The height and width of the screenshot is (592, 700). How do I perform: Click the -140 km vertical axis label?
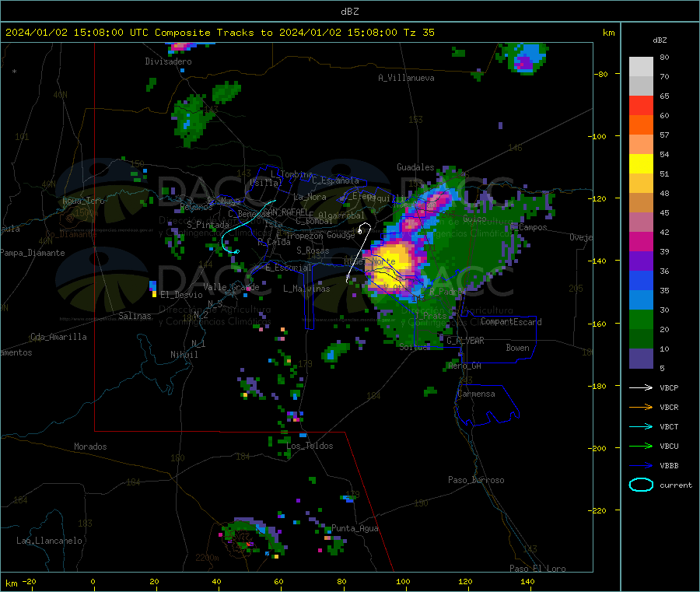pyautogui.click(x=599, y=261)
